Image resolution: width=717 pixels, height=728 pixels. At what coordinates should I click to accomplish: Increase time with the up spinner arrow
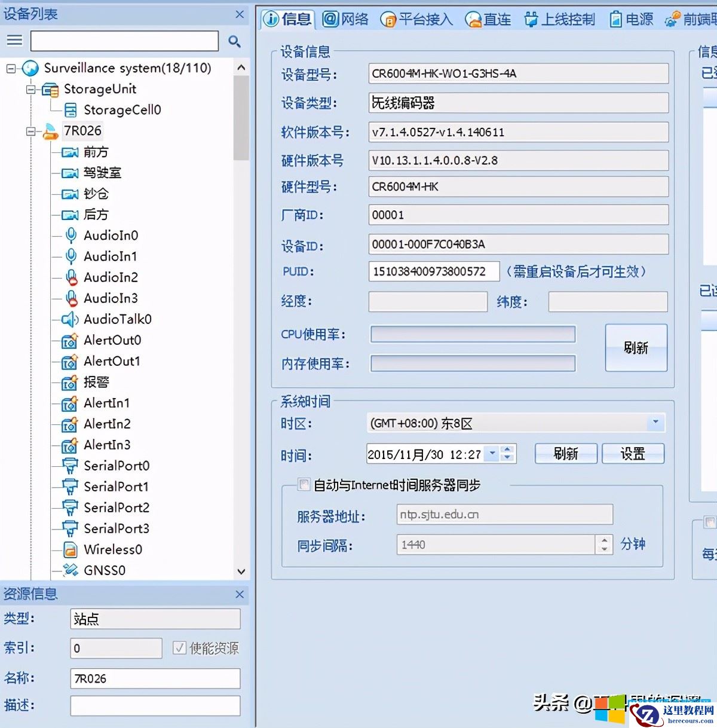507,449
